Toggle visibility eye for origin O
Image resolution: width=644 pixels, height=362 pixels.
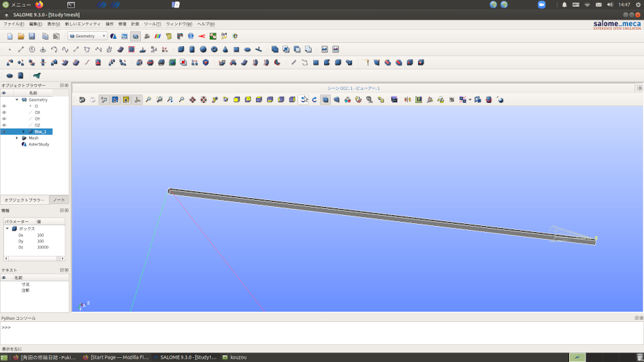click(4, 106)
